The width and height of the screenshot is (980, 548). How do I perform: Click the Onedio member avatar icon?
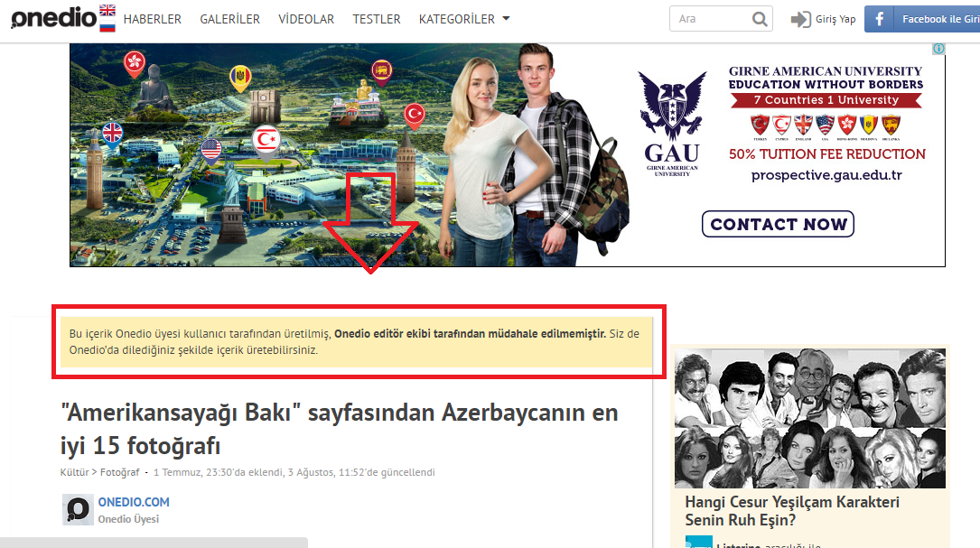pos(78,510)
